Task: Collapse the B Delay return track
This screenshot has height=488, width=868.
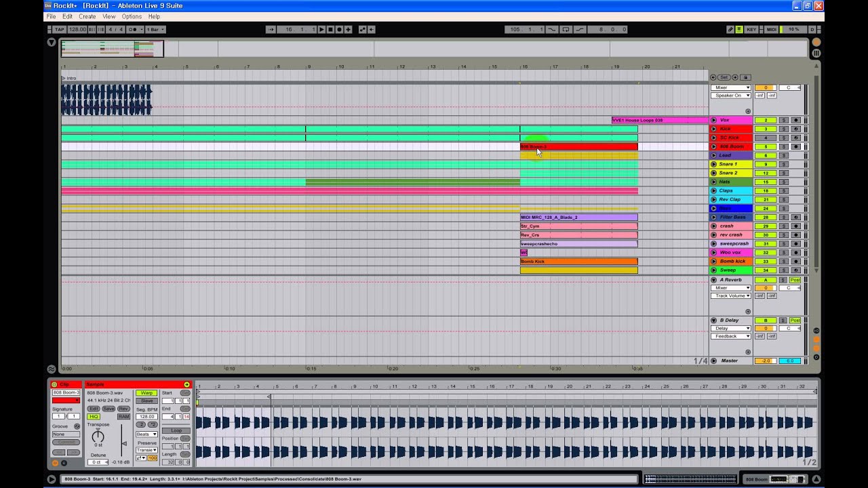Action: 713,320
